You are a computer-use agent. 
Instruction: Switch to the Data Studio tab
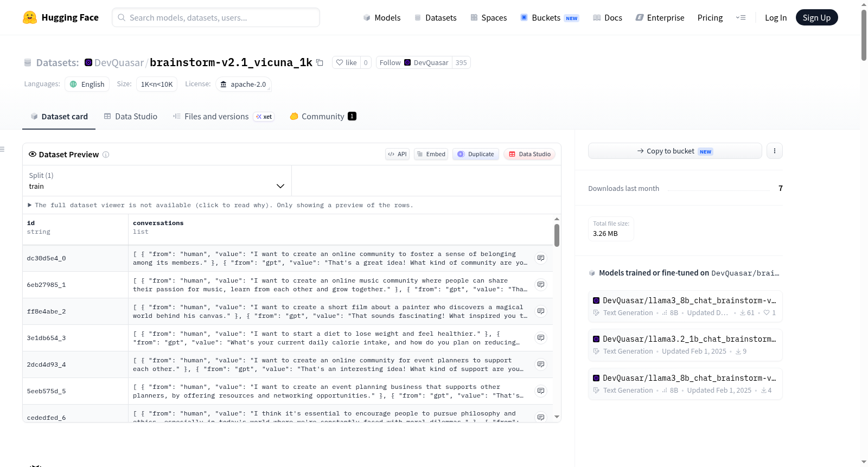pyautogui.click(x=131, y=117)
